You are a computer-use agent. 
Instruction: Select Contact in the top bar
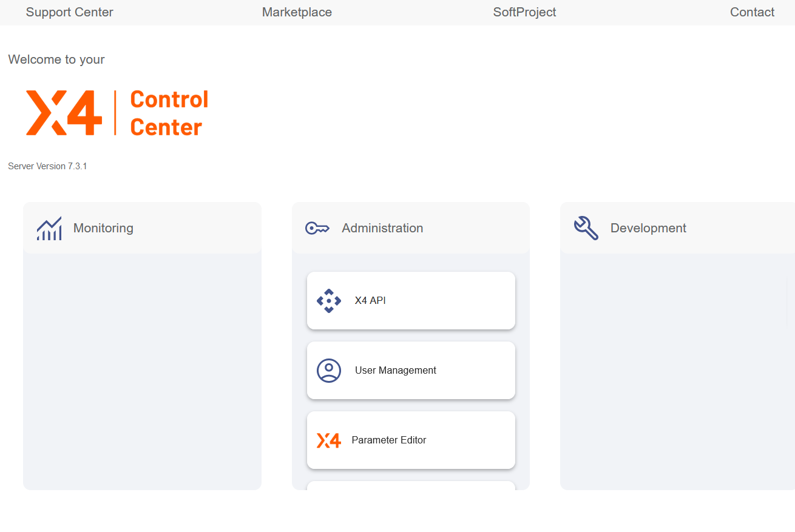pyautogui.click(x=752, y=12)
